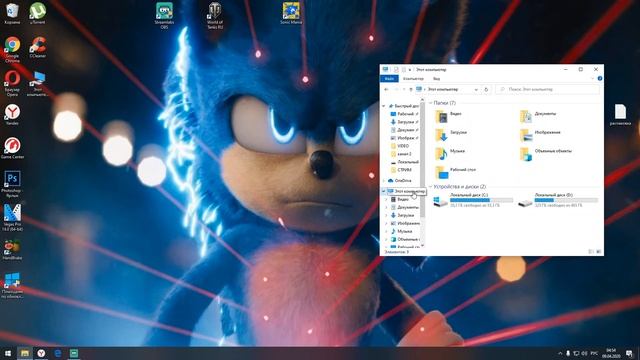Open the Streamlabs OBS desktop shortcut
640x360 pixels.
point(164,16)
